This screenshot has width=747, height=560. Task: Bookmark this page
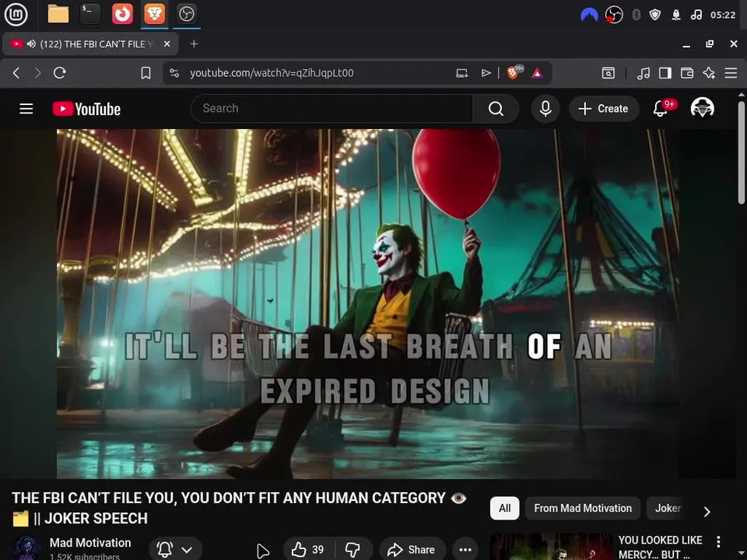point(146,73)
